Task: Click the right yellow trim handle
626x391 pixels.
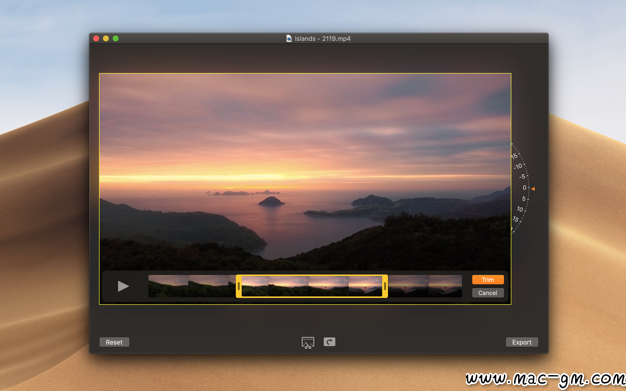Action: pyautogui.click(x=385, y=286)
